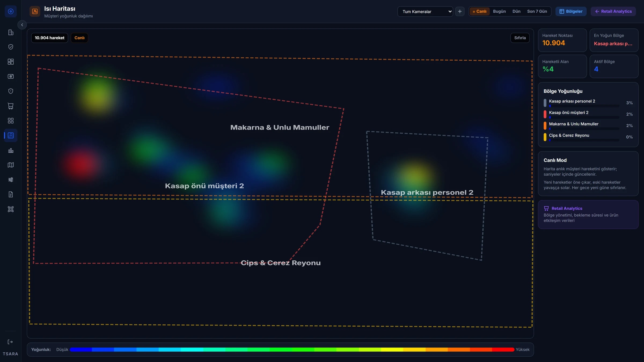Click the plus button next to camera dropdown

(x=460, y=12)
